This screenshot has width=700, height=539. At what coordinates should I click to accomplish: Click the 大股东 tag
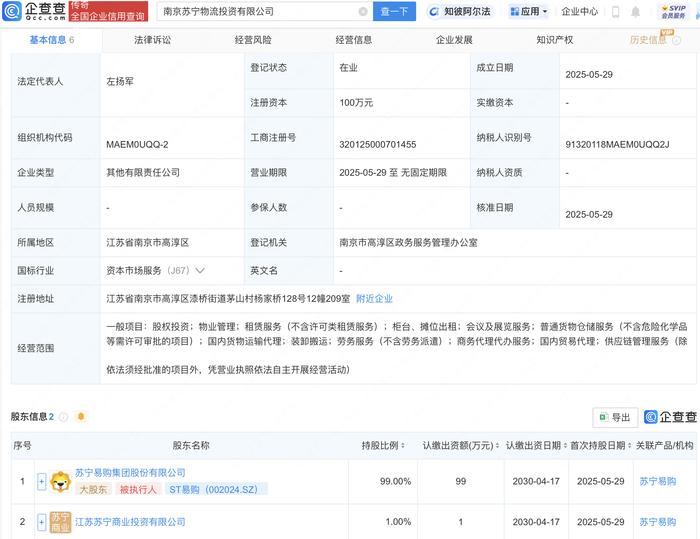coord(93,489)
